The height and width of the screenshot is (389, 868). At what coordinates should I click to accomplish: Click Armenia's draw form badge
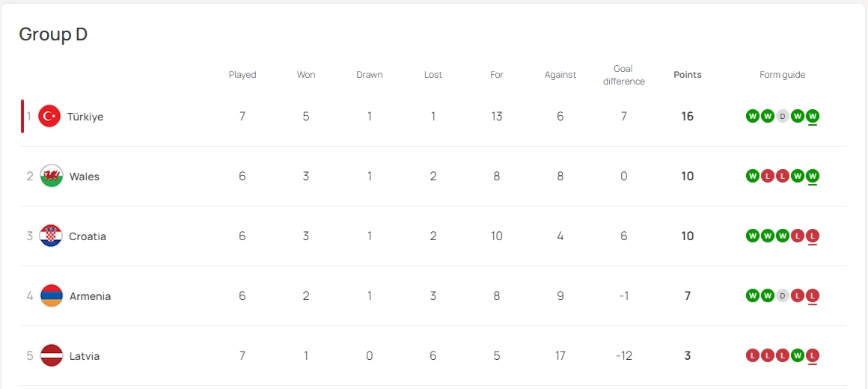pyautogui.click(x=783, y=295)
